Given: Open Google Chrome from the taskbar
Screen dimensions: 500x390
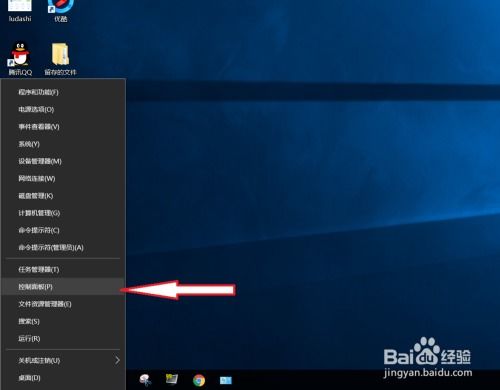Looking at the screenshot, I should (199, 380).
